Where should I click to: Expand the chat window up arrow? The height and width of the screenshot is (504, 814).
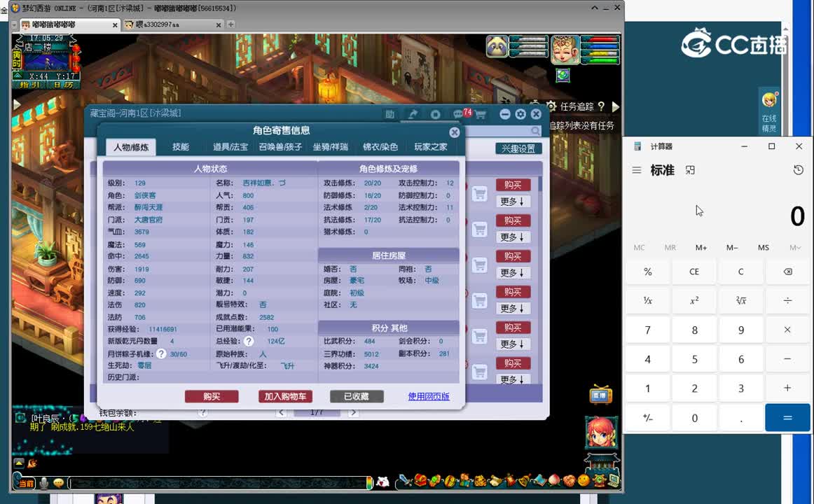click(x=19, y=463)
